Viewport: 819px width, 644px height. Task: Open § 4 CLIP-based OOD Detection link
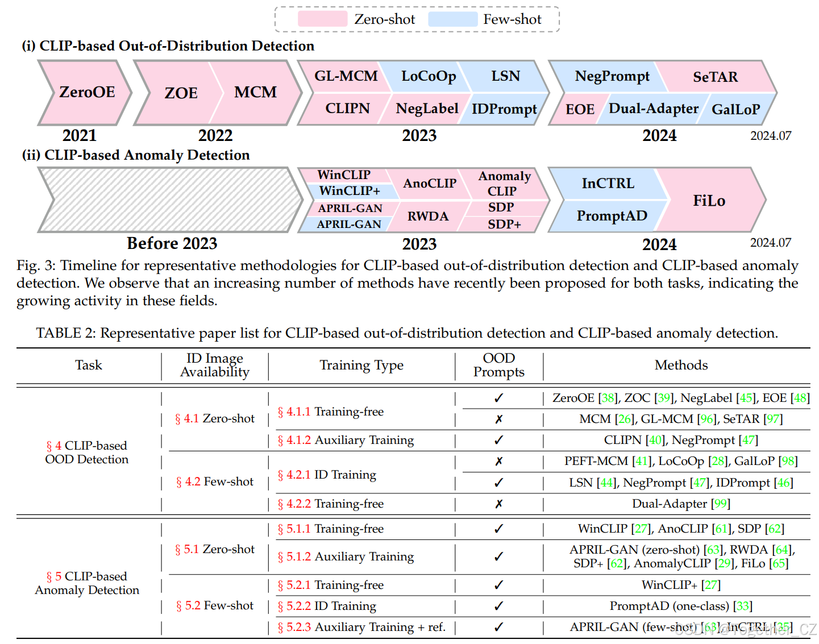(87, 452)
